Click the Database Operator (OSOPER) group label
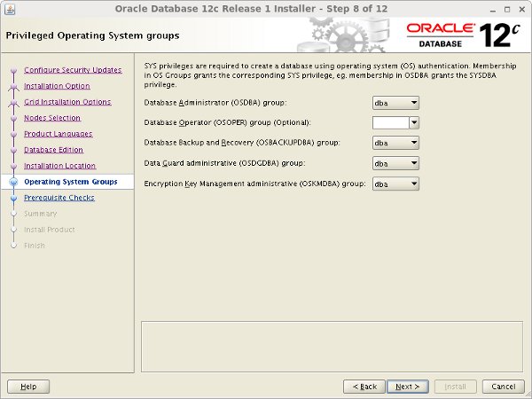 click(x=227, y=123)
